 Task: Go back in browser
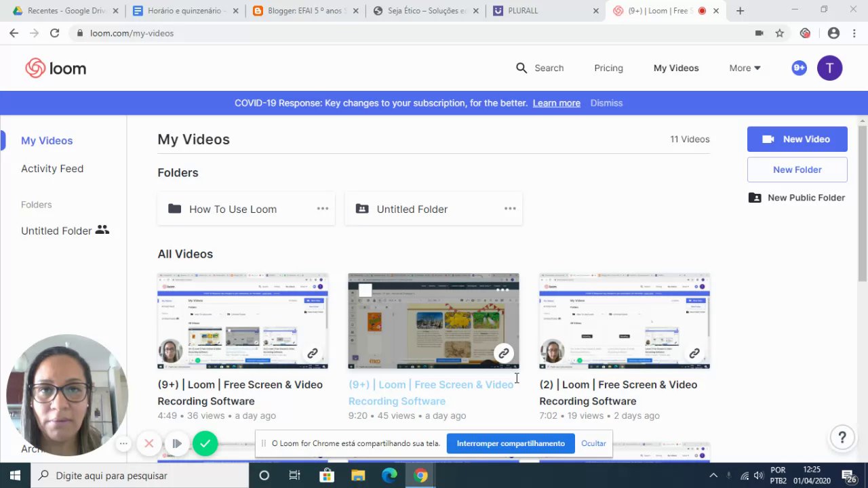click(14, 33)
